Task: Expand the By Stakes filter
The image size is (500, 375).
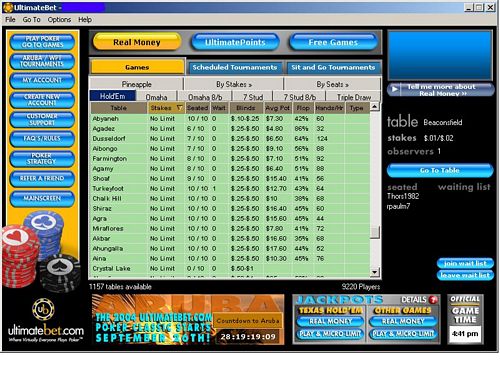Action: (234, 84)
